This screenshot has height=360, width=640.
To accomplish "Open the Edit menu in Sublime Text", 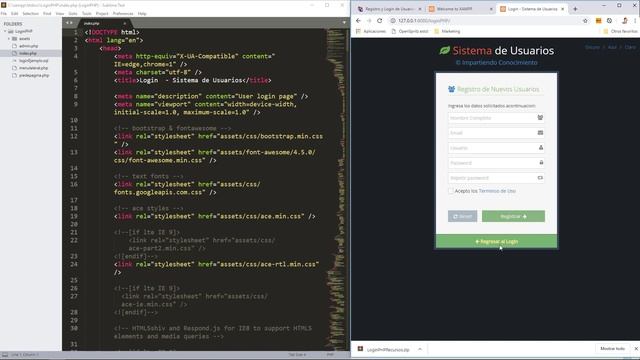I will click(15, 13).
